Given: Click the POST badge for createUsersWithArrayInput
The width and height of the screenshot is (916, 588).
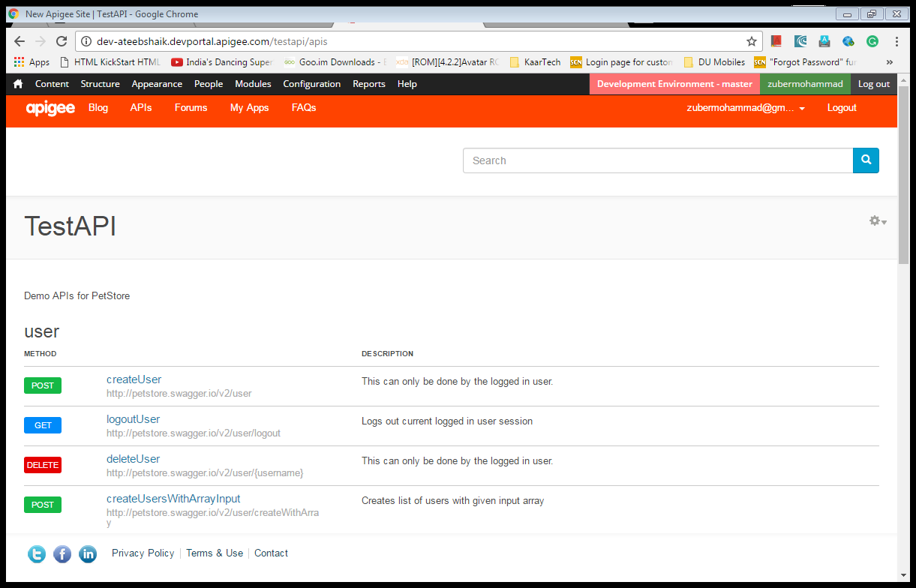Looking at the screenshot, I should [x=43, y=505].
